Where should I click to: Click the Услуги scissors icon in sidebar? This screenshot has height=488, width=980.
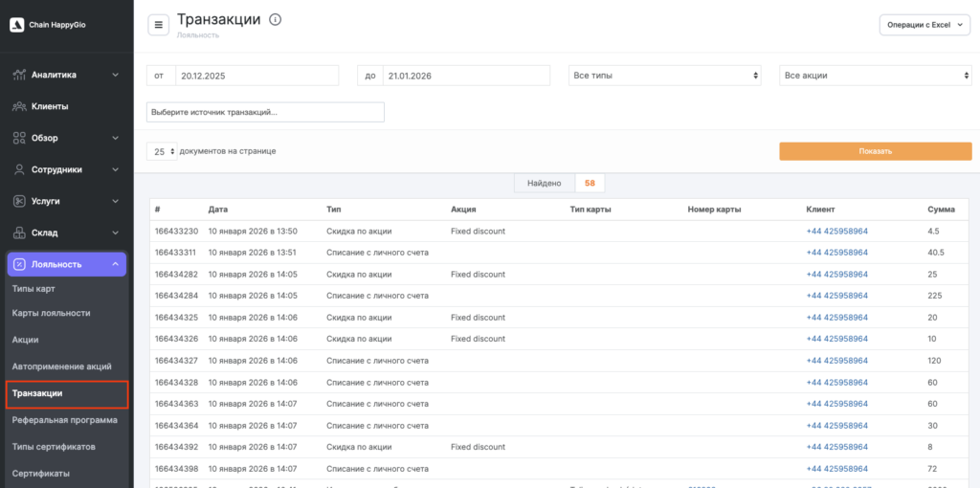[19, 201]
